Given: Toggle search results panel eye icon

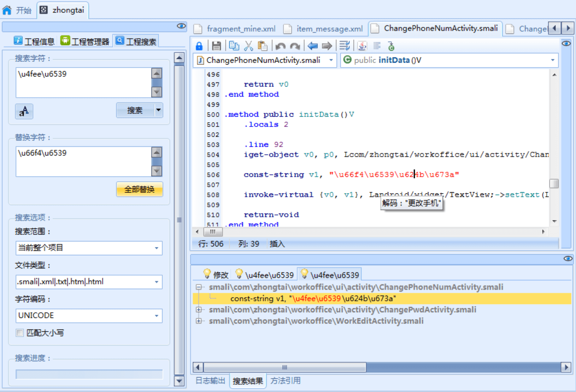Looking at the screenshot, I should pyautogui.click(x=568, y=259).
